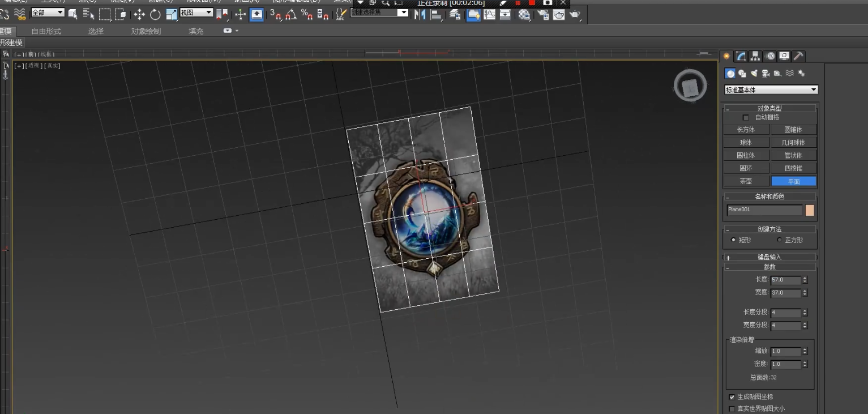Click the 宽度 spinner arrows

click(805, 293)
